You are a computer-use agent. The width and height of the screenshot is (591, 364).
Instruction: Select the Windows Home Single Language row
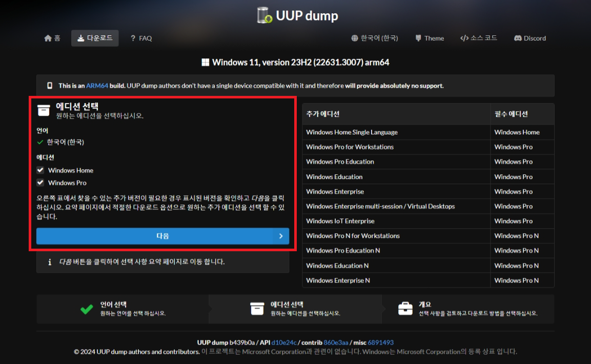pyautogui.click(x=428, y=132)
